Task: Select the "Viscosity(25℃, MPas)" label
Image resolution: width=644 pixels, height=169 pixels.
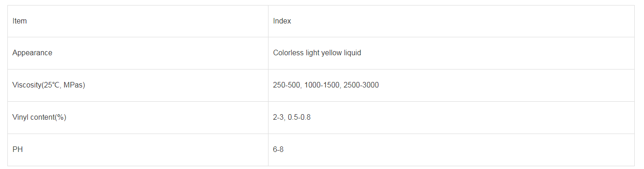Action: pyautogui.click(x=48, y=85)
